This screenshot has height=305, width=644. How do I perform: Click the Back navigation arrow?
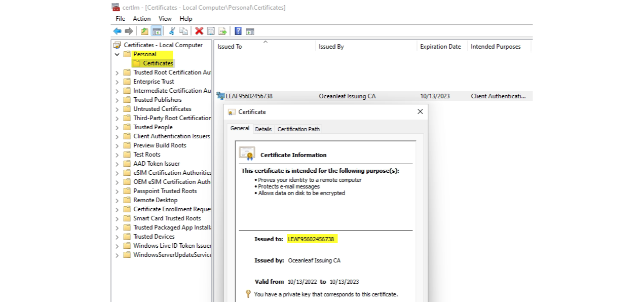click(x=117, y=31)
